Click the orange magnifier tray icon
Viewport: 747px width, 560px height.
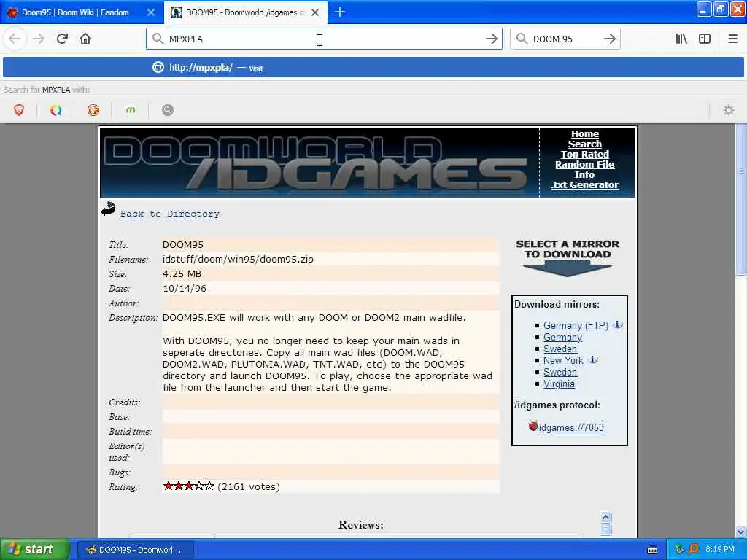[x=693, y=549]
